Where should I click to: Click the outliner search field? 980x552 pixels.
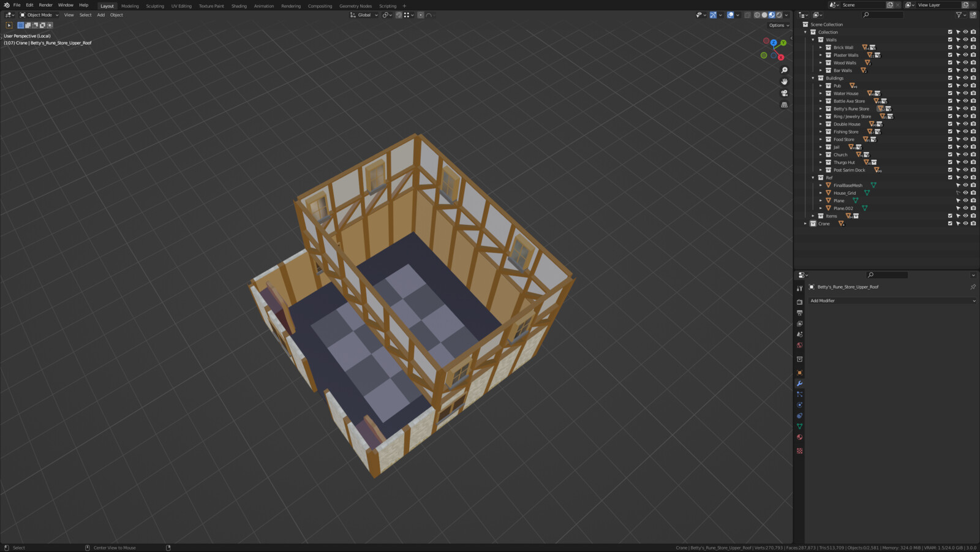(x=883, y=15)
